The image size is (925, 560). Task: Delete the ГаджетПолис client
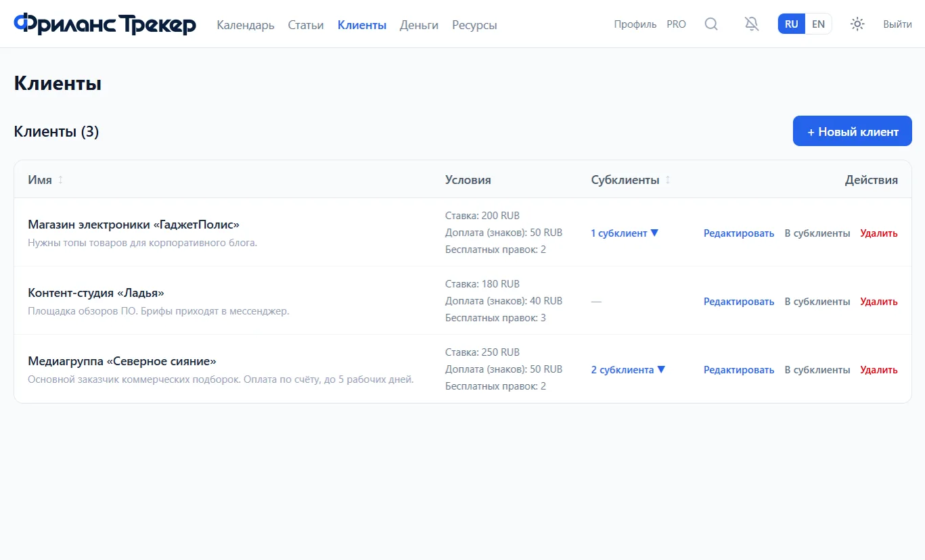(879, 233)
